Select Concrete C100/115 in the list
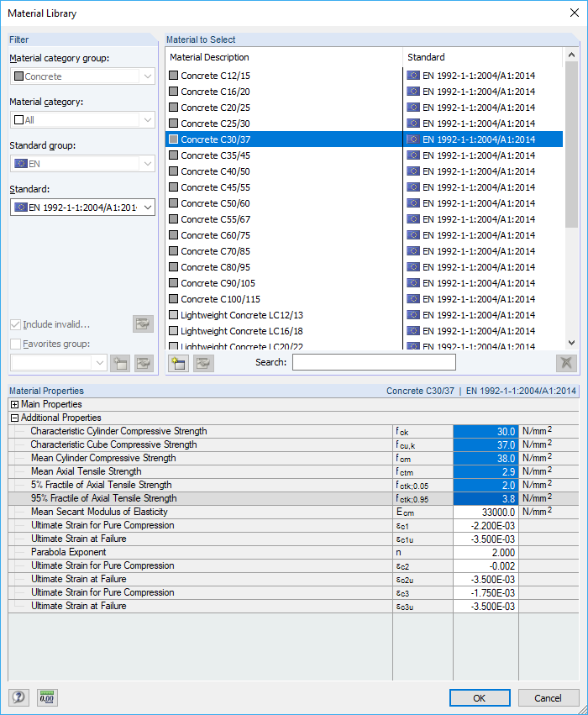 (x=365, y=298)
